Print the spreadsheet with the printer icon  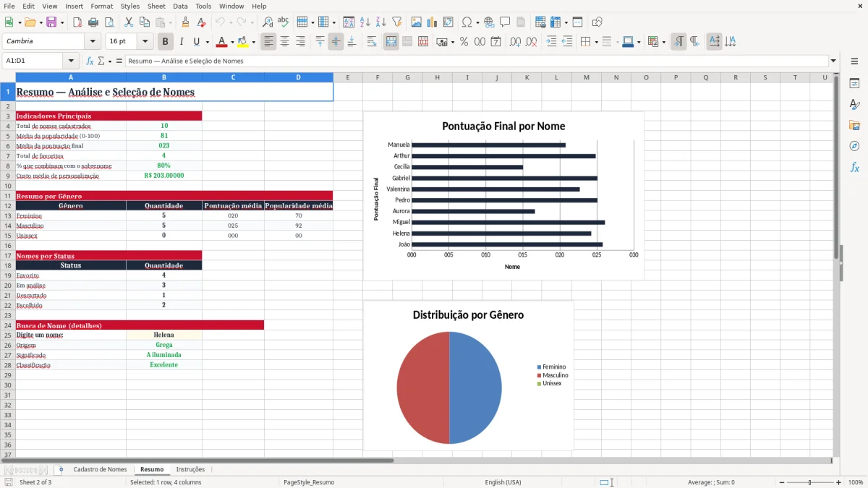point(93,22)
